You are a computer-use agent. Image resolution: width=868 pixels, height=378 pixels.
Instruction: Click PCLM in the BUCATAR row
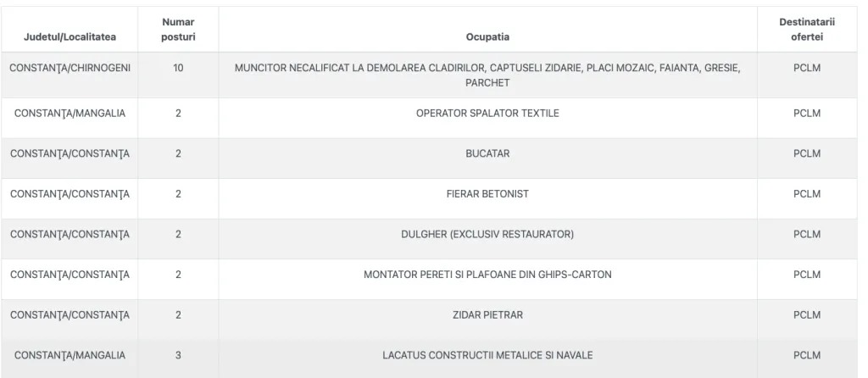click(807, 154)
